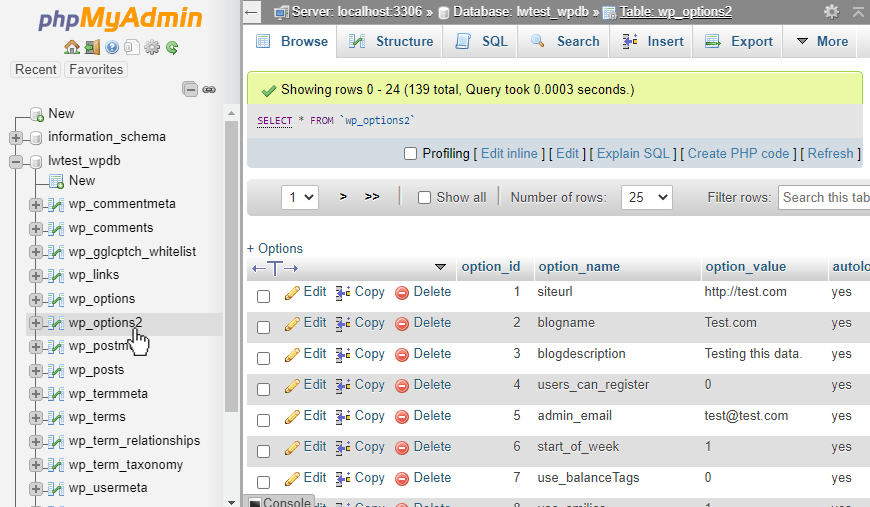
Task: Open the MySQL documentation page icon
Action: (131, 48)
